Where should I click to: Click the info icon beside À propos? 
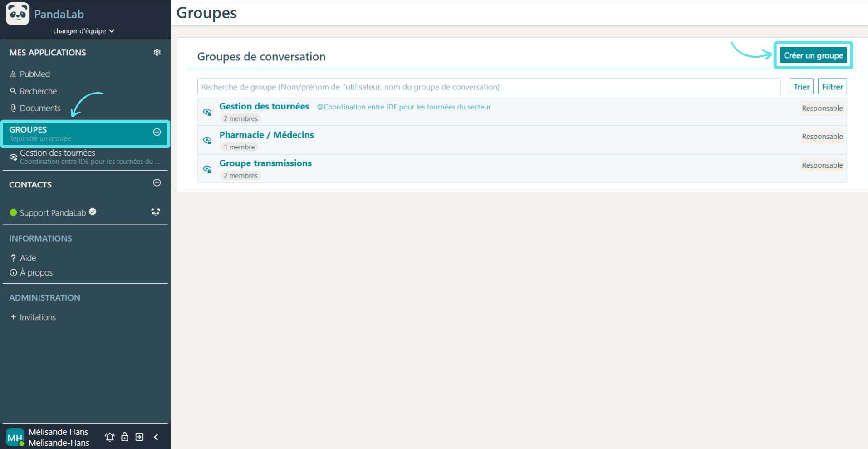(x=13, y=272)
